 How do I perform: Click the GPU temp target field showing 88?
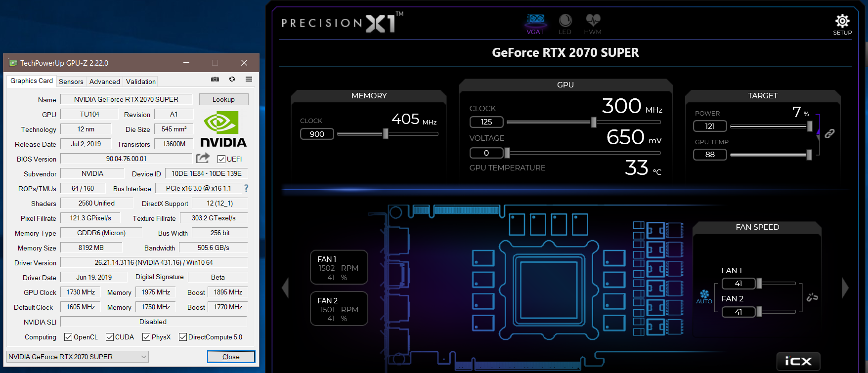710,154
